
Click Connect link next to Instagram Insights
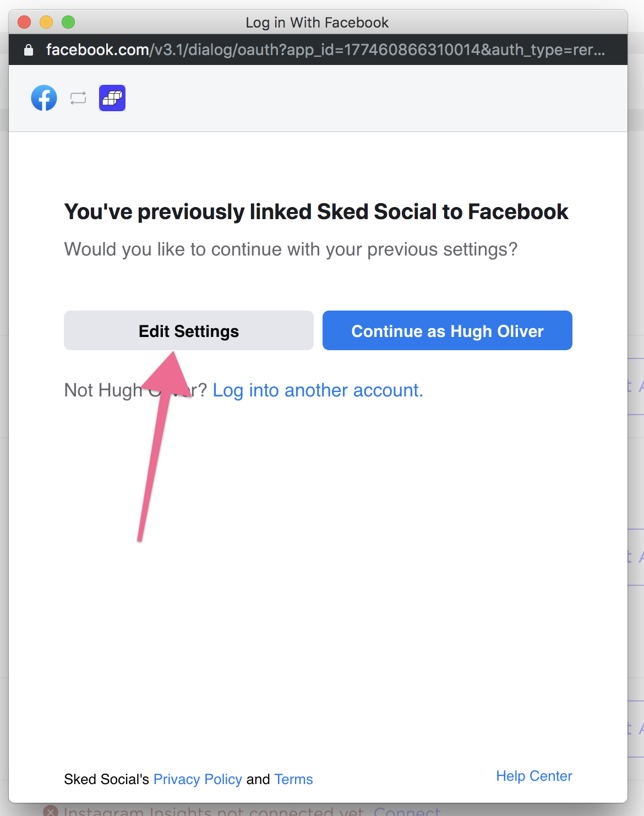pos(407,812)
